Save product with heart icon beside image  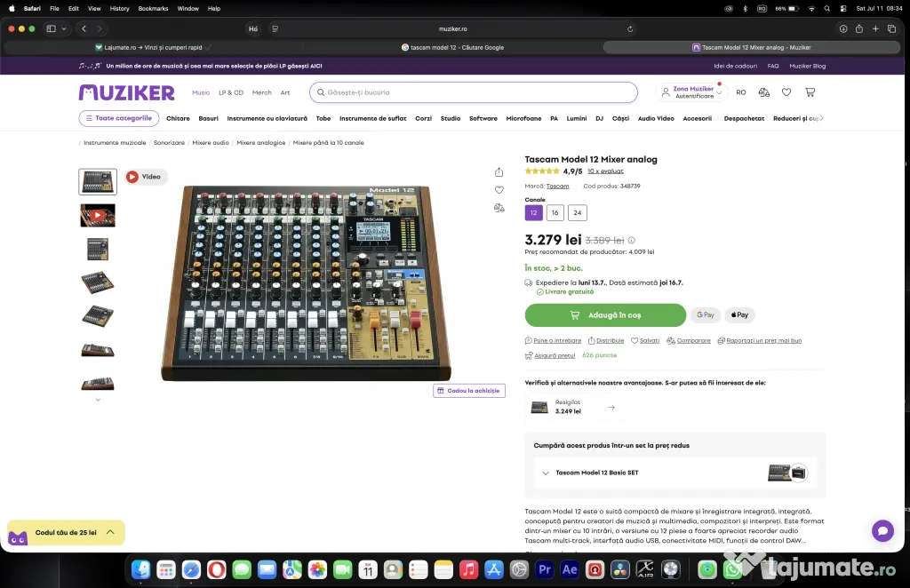pyautogui.click(x=499, y=189)
